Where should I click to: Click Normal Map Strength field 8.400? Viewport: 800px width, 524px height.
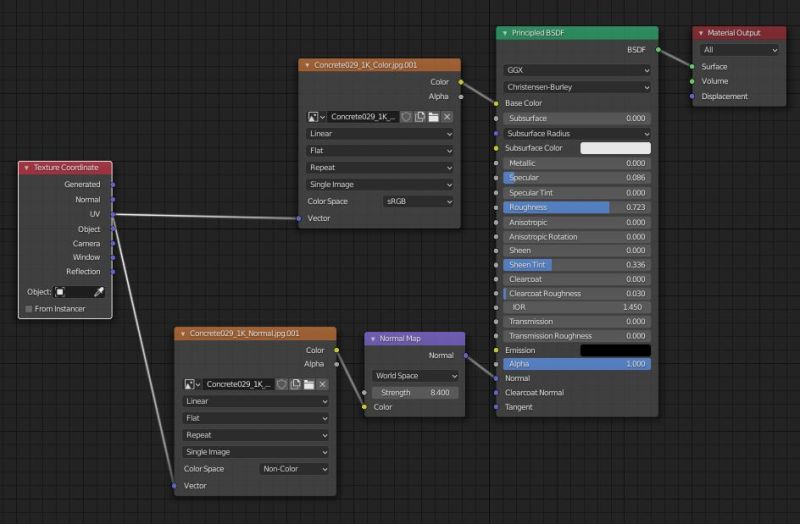pyautogui.click(x=415, y=392)
